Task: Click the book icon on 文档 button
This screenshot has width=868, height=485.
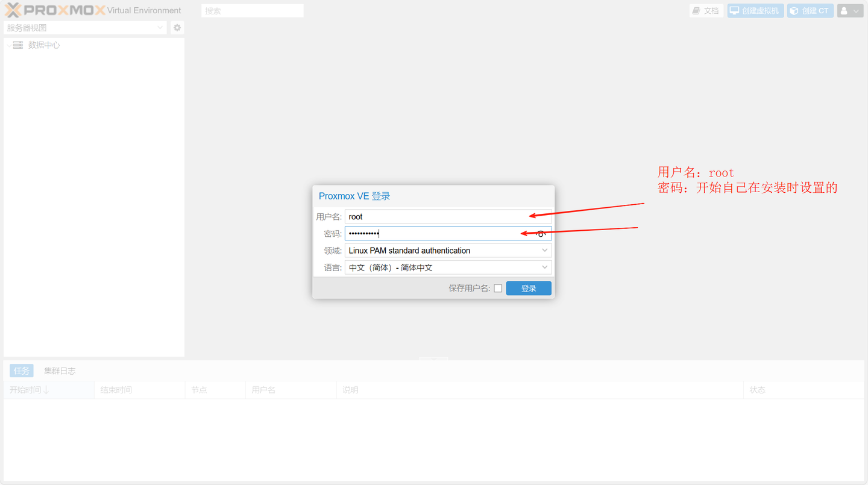Action: (x=697, y=11)
